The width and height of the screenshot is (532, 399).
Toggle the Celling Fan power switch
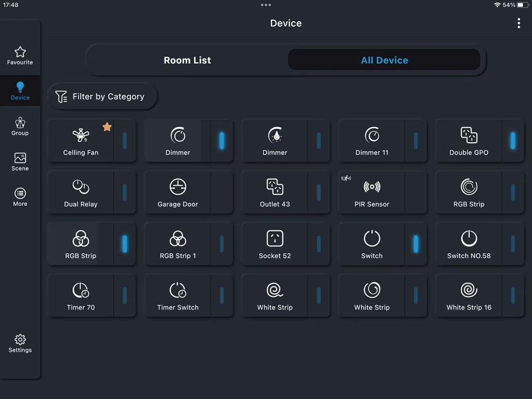tap(124, 140)
